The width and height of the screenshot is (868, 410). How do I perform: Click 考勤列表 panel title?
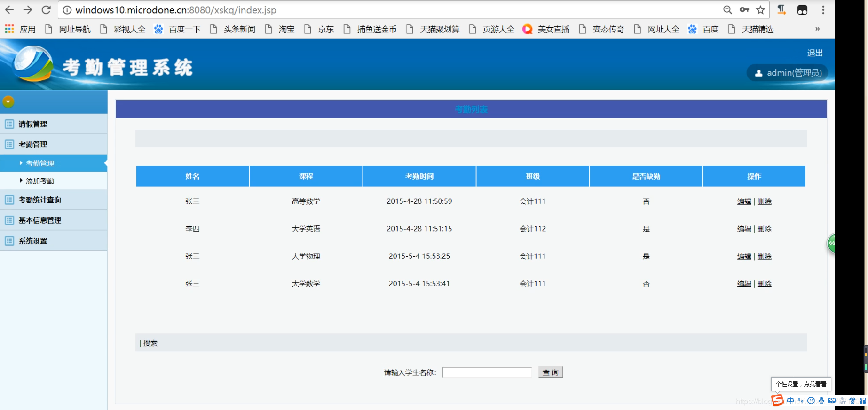click(471, 109)
